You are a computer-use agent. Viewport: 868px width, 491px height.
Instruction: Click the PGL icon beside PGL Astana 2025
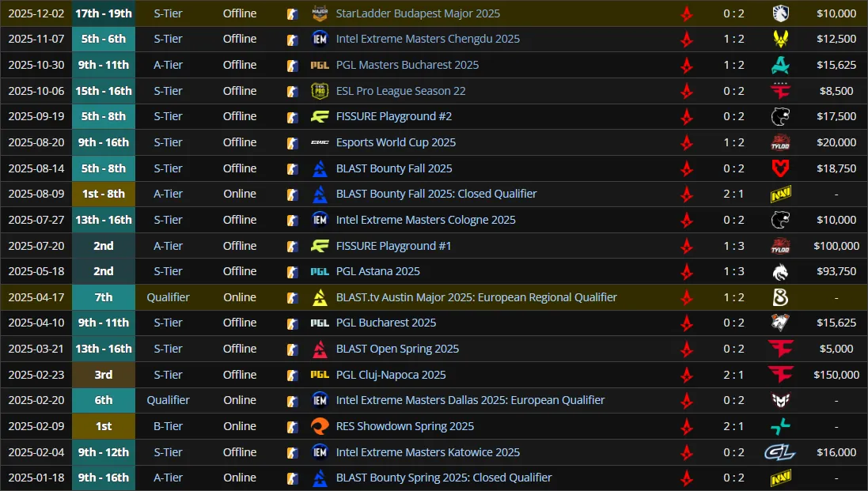click(x=320, y=271)
